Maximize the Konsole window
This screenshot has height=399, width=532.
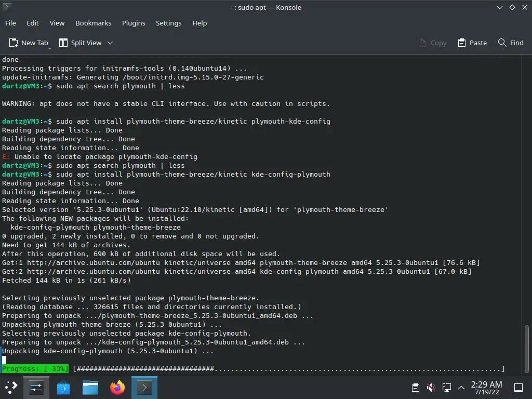(512, 7)
